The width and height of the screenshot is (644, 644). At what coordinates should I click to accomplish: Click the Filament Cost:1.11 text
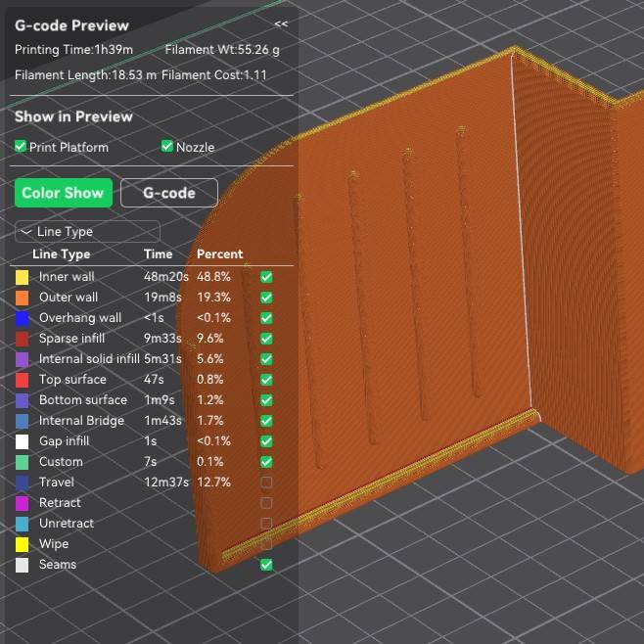(x=214, y=75)
